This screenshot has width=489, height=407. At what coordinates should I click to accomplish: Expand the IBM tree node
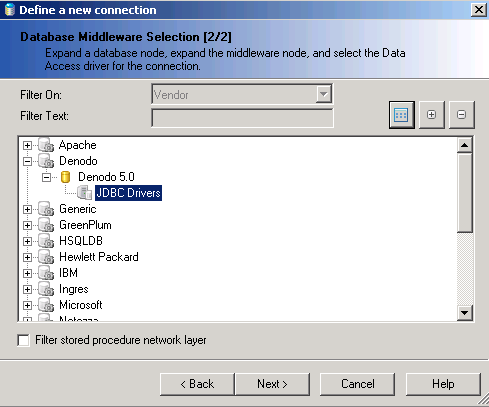point(27,273)
